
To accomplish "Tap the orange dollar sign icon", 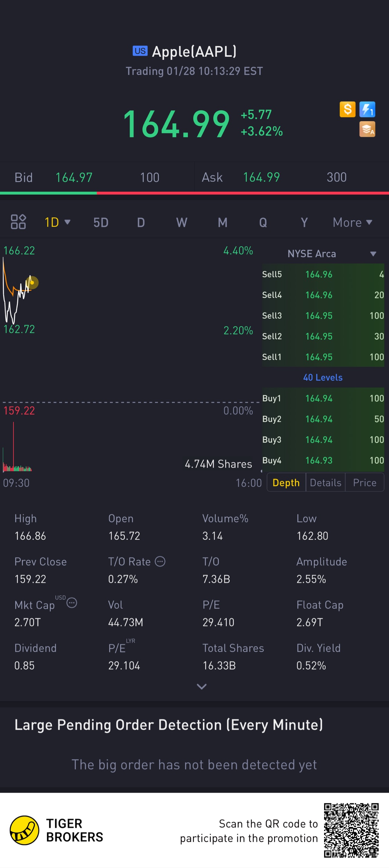I will [x=347, y=110].
